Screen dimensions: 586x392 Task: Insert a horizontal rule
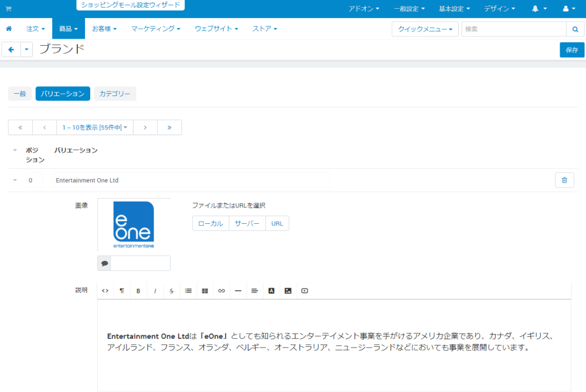tap(238, 291)
